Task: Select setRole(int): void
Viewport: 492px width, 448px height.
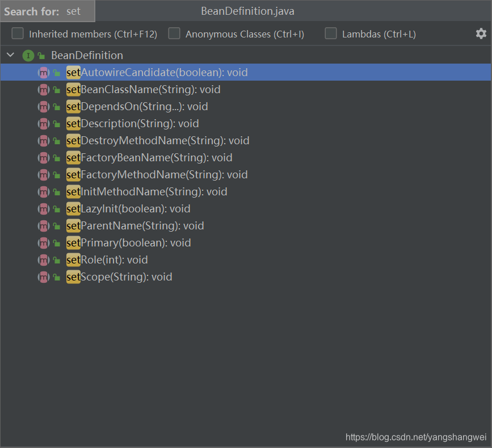Action: pos(246,260)
